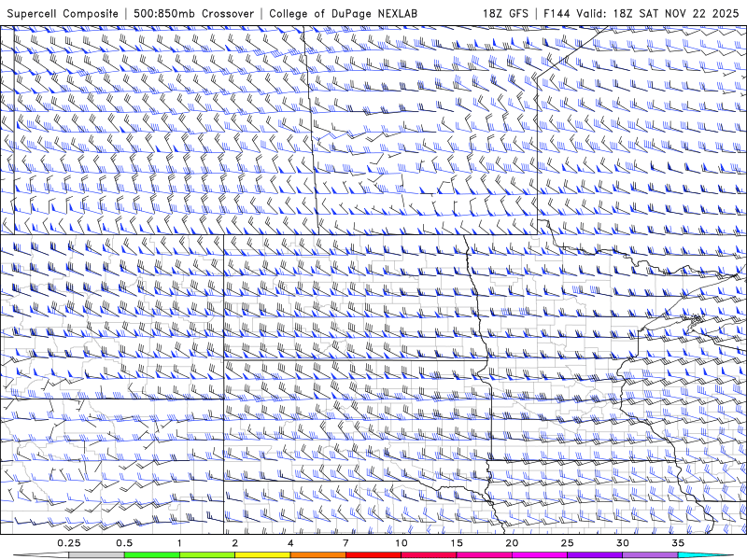
Task: Click 'Valid: 18Z SAT NOV 22 2025'
Action: (657, 13)
